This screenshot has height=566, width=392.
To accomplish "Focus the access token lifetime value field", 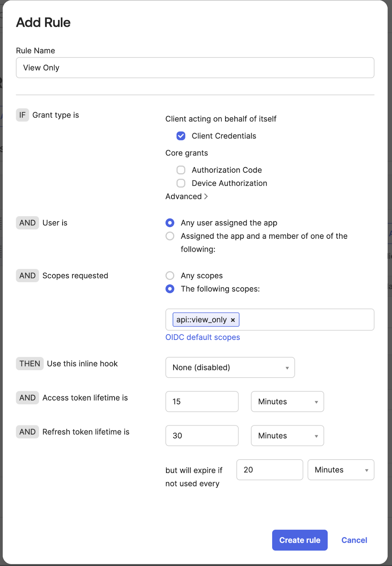I will [202, 402].
